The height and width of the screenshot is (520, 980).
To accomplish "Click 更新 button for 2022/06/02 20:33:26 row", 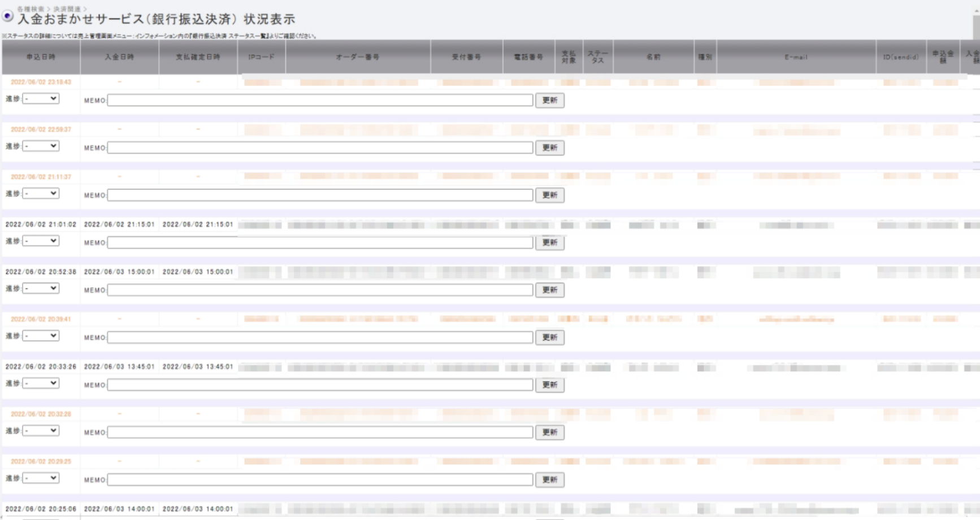I will [x=550, y=385].
